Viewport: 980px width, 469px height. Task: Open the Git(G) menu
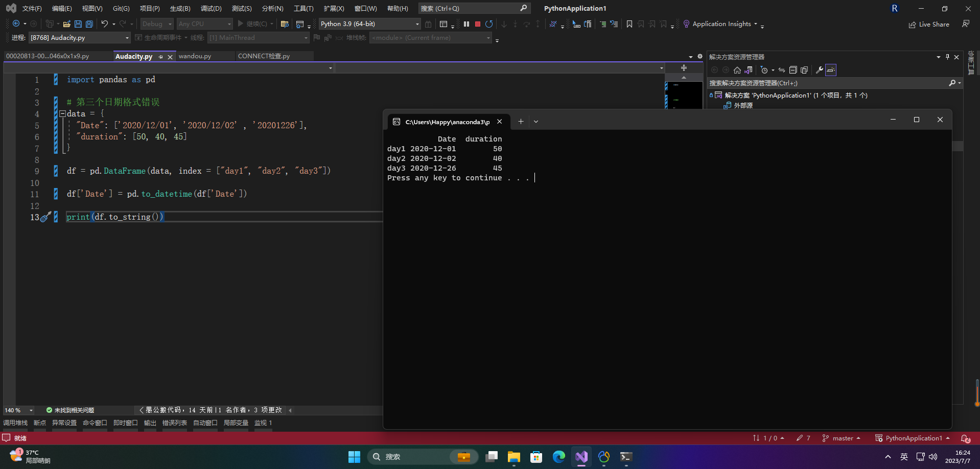point(121,9)
